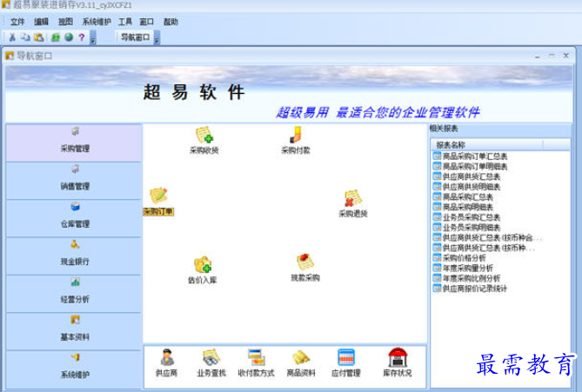Switch to the 基本资料 sidebar module
Viewport: 582px width, 392px height.
(74, 331)
